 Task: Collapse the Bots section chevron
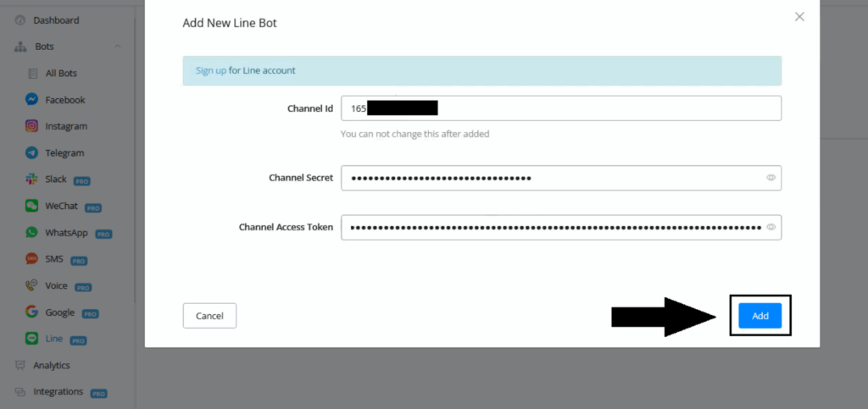117,47
